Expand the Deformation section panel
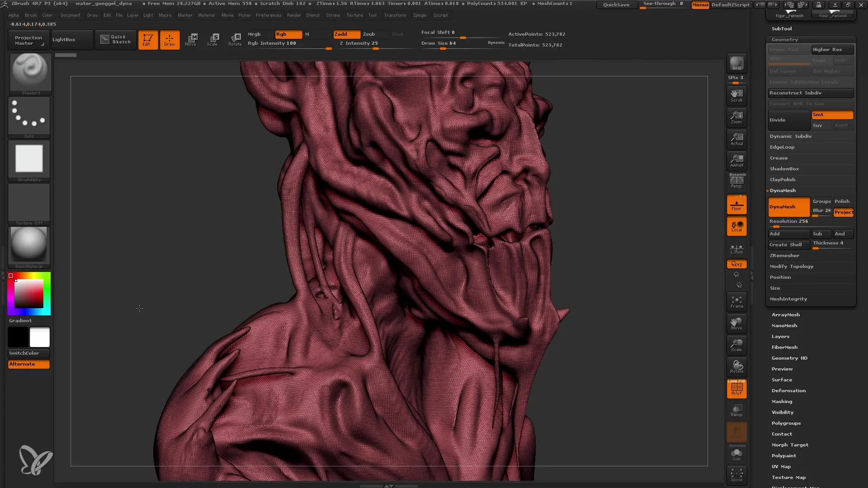The image size is (868, 488). [x=789, y=390]
